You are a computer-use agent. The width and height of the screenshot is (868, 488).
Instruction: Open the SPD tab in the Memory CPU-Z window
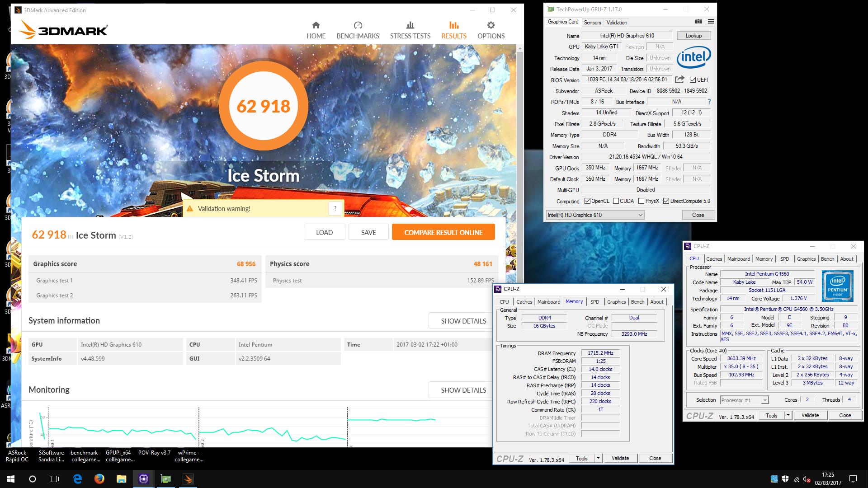pos(594,302)
